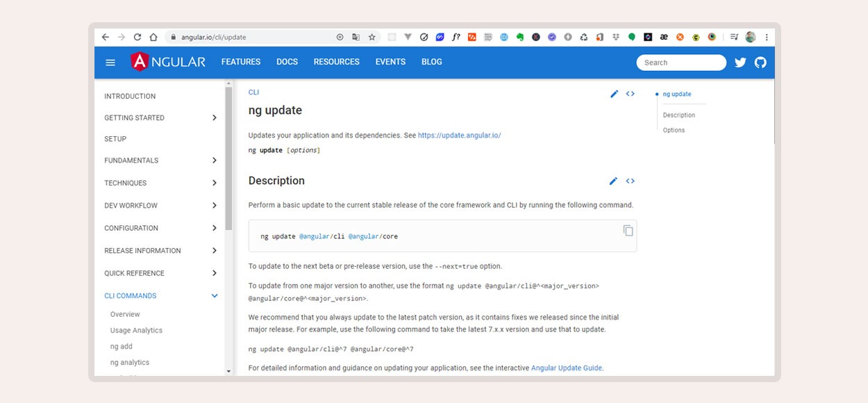Click the "ng update [options]" syntax text
Screen dimensions: 868x403
(x=285, y=150)
